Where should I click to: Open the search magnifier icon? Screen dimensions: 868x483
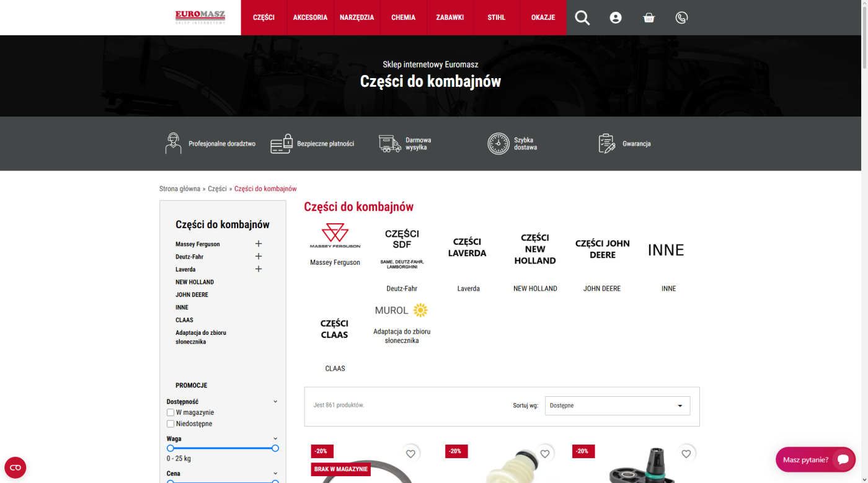(x=582, y=18)
